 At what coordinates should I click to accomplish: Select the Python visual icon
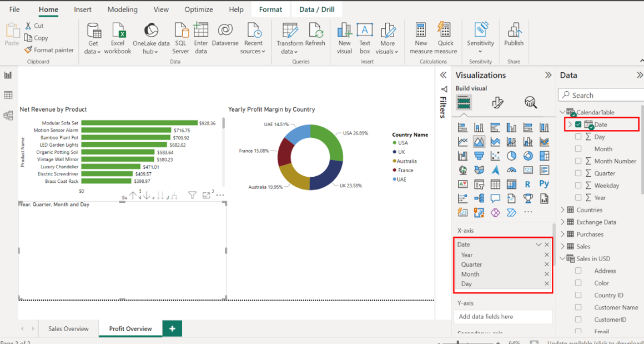click(x=544, y=184)
